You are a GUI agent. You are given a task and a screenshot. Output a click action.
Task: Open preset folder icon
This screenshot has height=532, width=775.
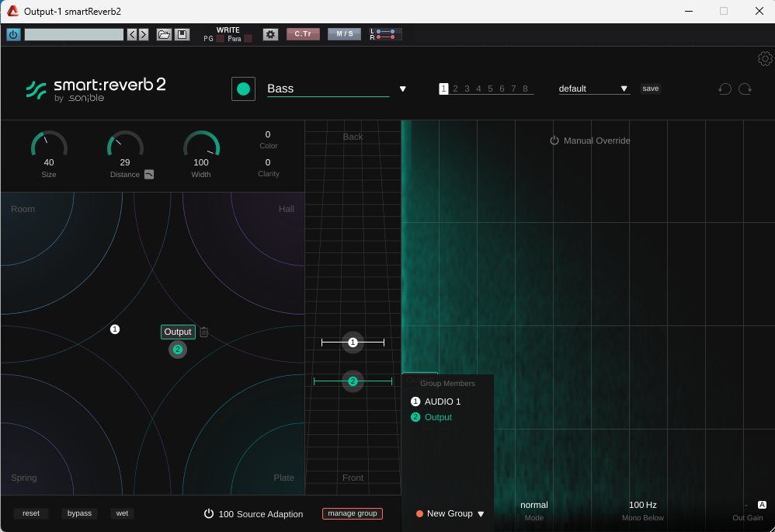point(164,34)
